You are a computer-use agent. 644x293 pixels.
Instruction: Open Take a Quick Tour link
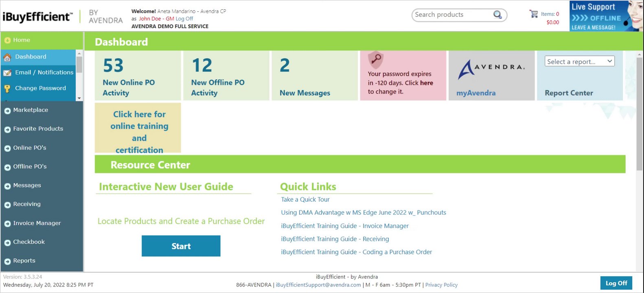pyautogui.click(x=305, y=199)
